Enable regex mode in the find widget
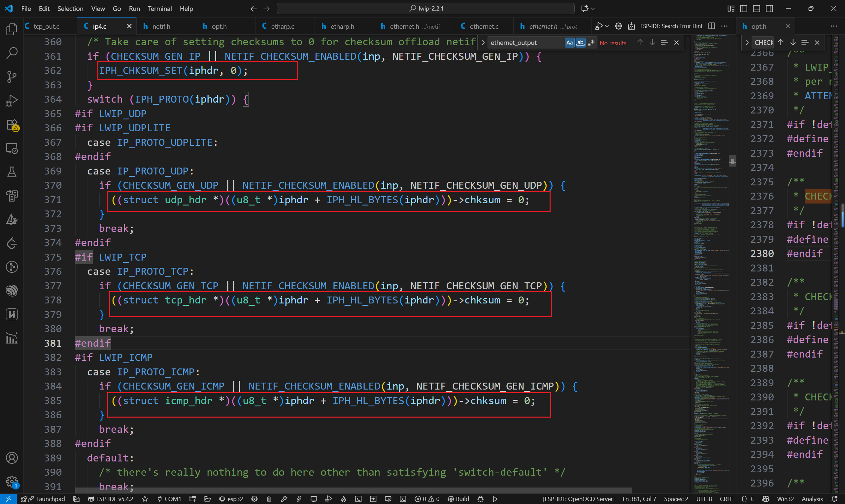845x504 pixels. tap(591, 43)
